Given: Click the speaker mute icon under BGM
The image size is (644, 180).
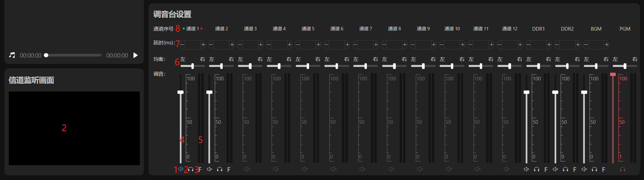Looking at the screenshot, I should 584,169.
